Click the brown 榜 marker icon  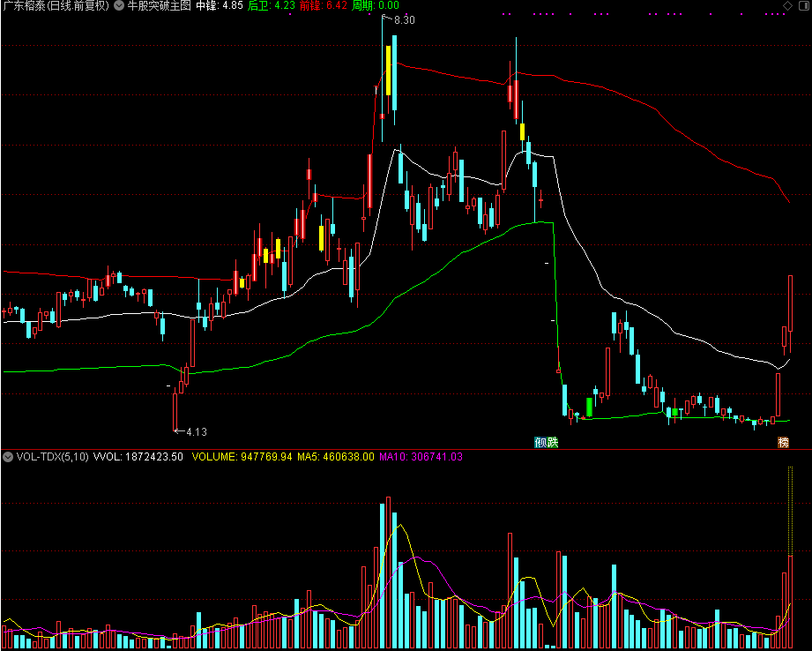pyautogui.click(x=784, y=443)
